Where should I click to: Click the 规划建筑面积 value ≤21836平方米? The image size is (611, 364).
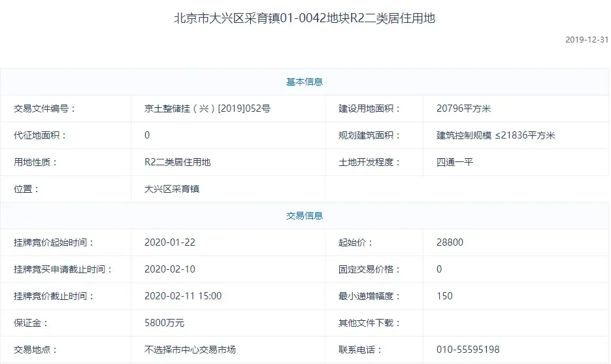pos(495,135)
